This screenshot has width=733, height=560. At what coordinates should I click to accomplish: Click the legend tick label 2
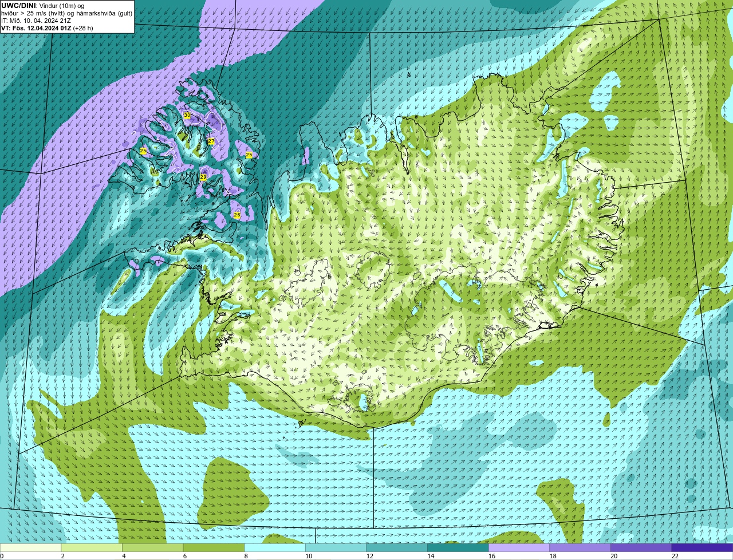pyautogui.click(x=62, y=556)
